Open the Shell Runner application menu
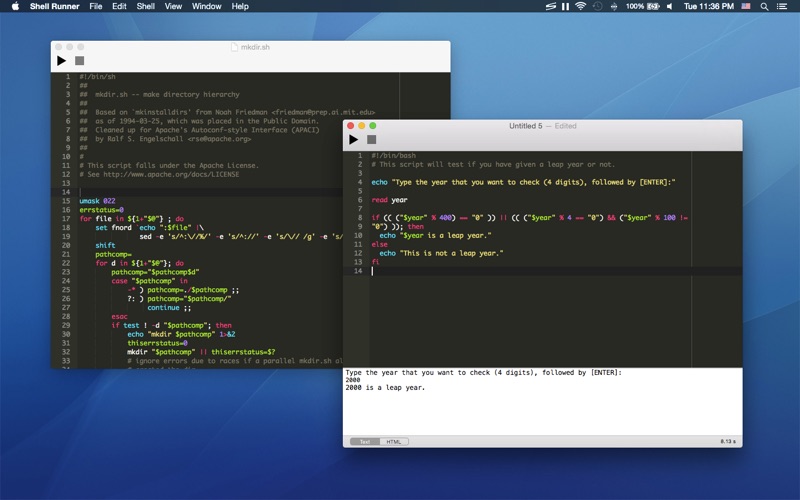800x500 pixels. [54, 6]
